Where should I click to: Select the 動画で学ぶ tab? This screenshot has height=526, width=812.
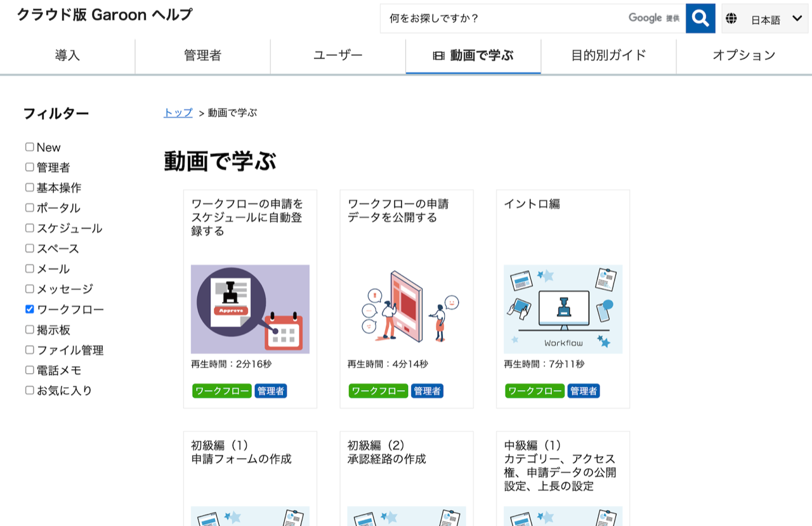473,56
